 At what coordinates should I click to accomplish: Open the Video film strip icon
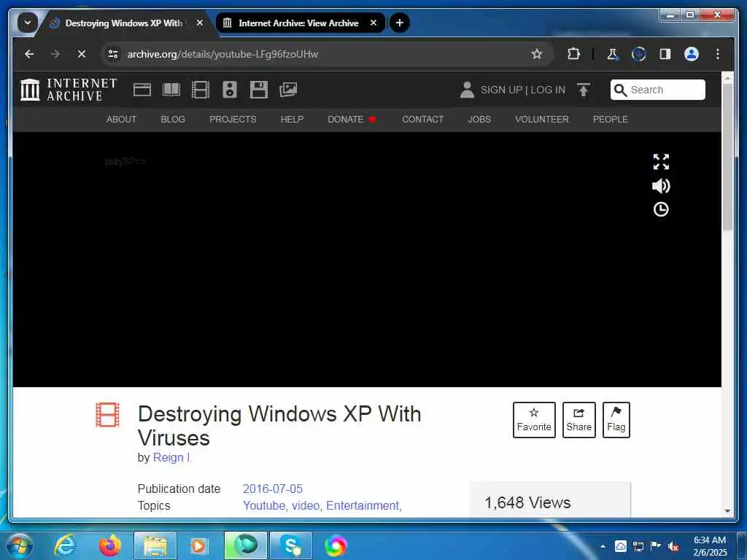coord(201,90)
